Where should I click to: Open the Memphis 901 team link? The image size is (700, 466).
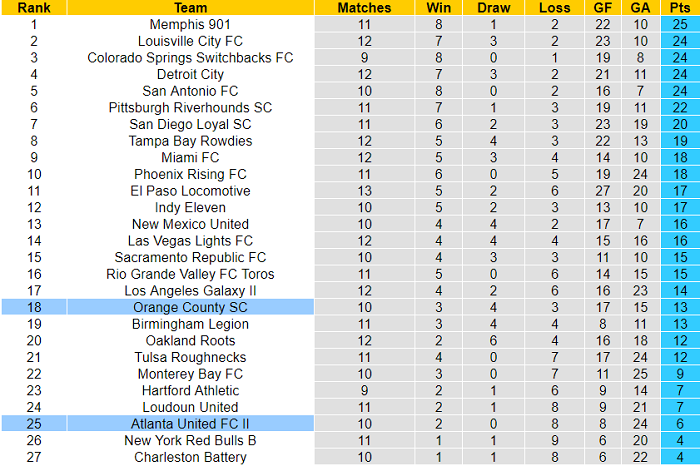190,24
